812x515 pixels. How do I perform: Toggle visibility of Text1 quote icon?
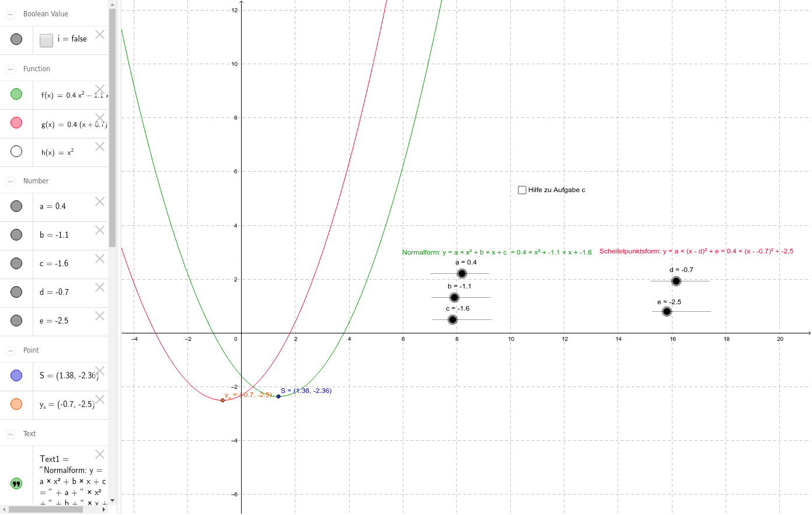(16, 483)
